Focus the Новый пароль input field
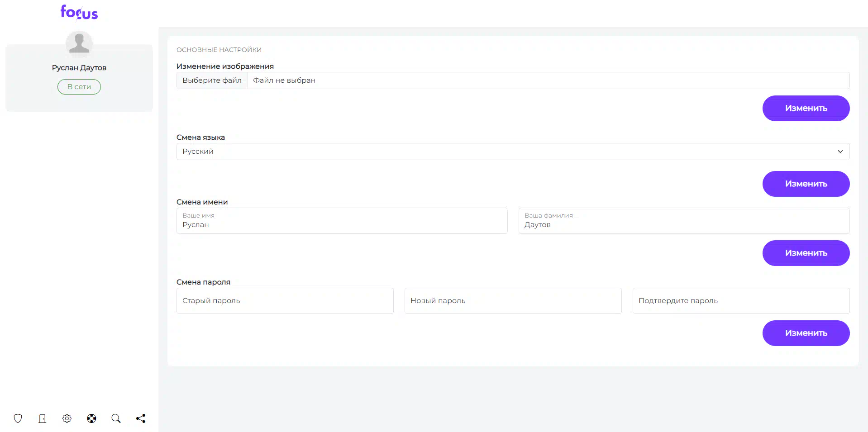The width and height of the screenshot is (868, 432). (x=513, y=301)
